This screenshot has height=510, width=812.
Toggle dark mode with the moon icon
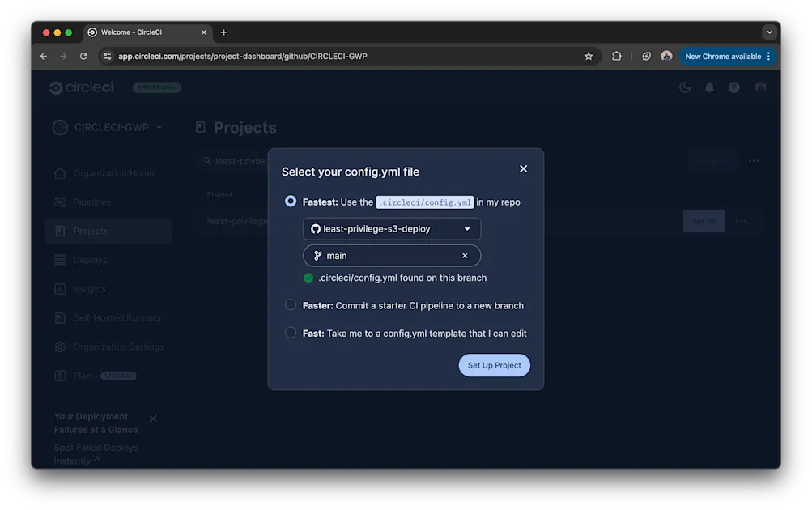pyautogui.click(x=684, y=87)
